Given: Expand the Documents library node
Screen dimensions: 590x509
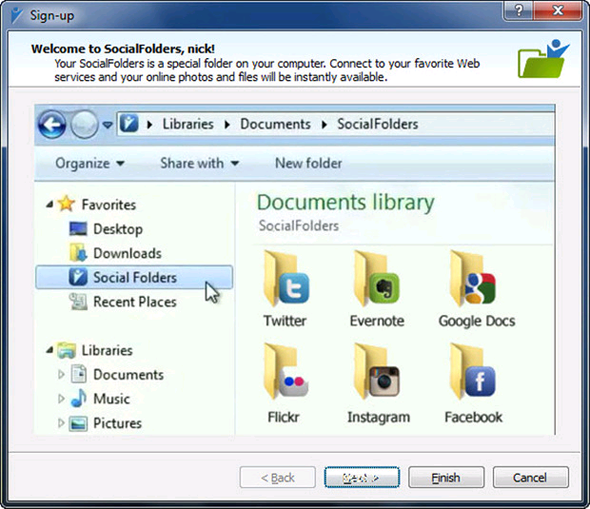Looking at the screenshot, I should (x=61, y=374).
